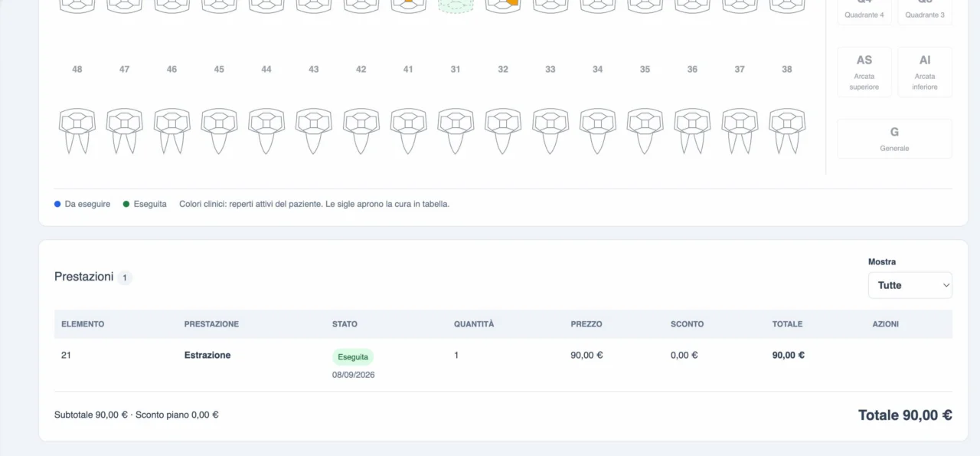
Task: Click the TOTALE column header
Action: pos(787,324)
